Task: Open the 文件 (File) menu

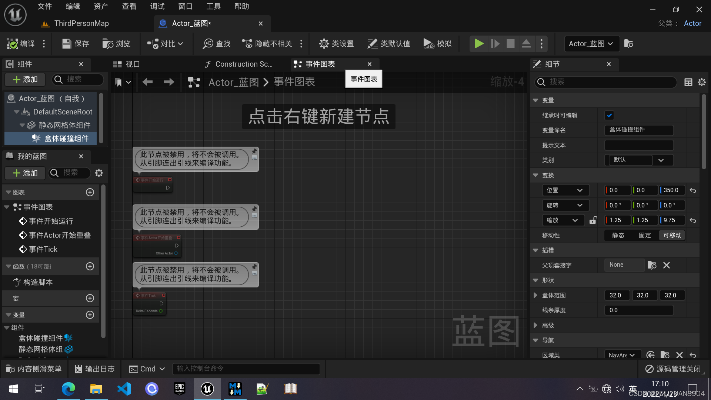Action: (x=44, y=6)
